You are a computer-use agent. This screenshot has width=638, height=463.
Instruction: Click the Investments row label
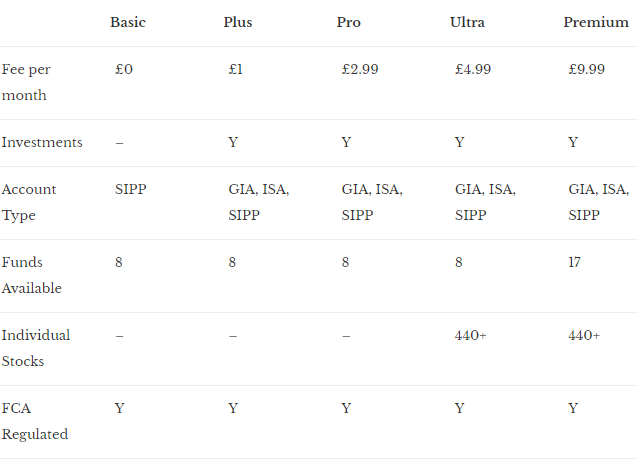(42, 142)
